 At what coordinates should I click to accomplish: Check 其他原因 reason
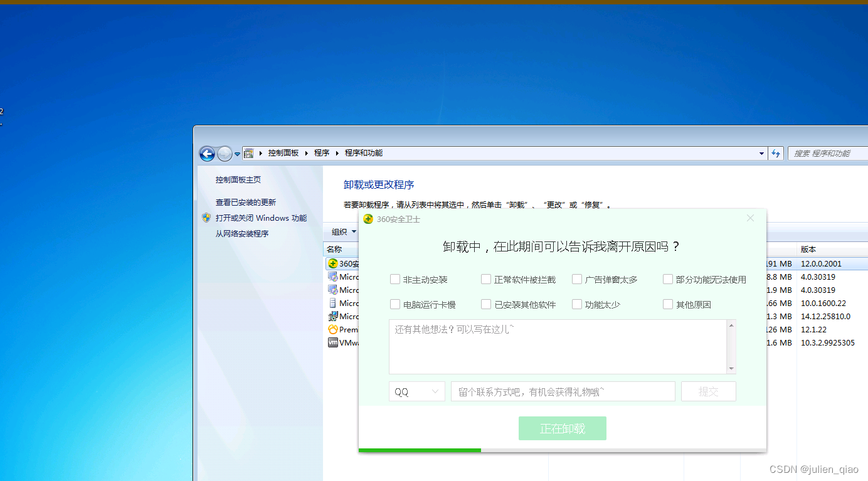point(668,304)
